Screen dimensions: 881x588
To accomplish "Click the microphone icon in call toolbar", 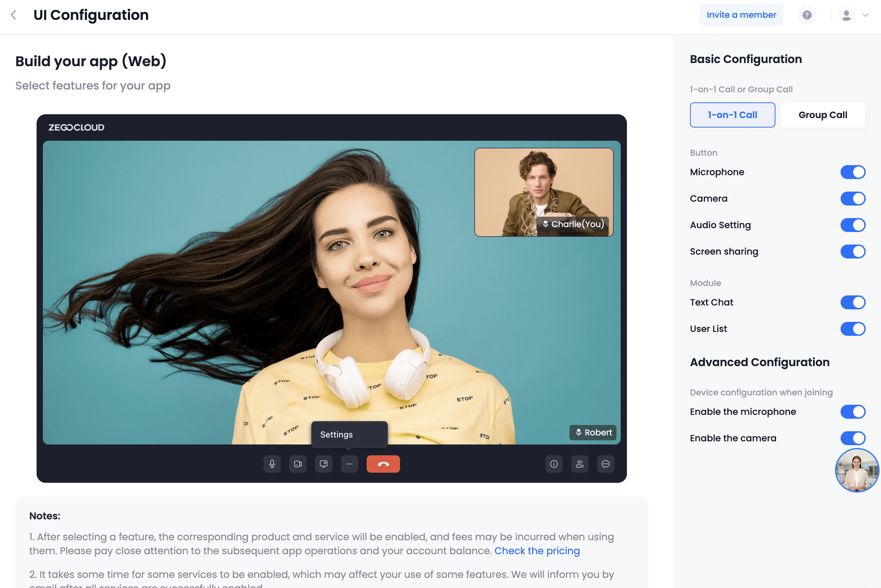I will coord(272,464).
